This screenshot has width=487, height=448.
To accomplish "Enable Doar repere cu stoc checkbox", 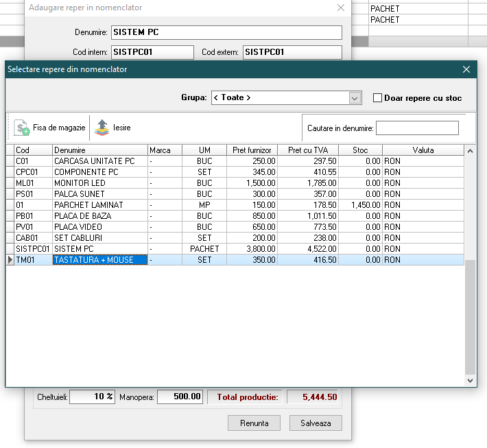I will pos(377,98).
